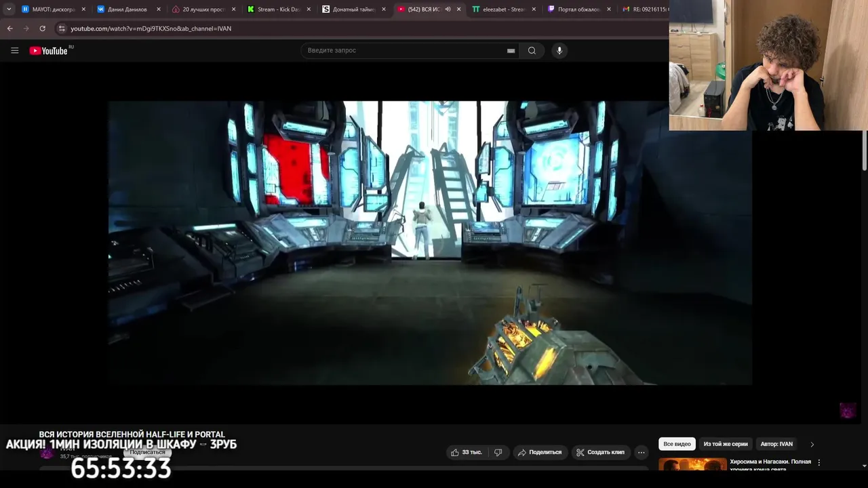Click the 'Создать клип' button
Screen dimensions: 868x488
coord(599,452)
